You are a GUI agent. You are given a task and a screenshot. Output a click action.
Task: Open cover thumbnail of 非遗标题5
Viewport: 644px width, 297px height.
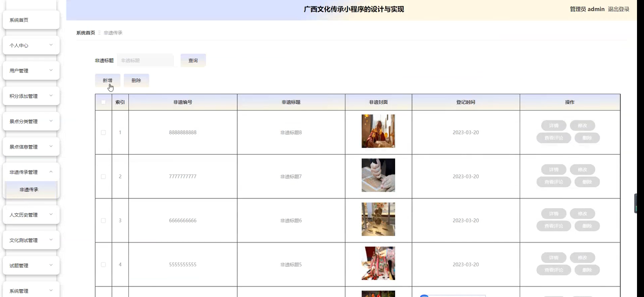378,263
